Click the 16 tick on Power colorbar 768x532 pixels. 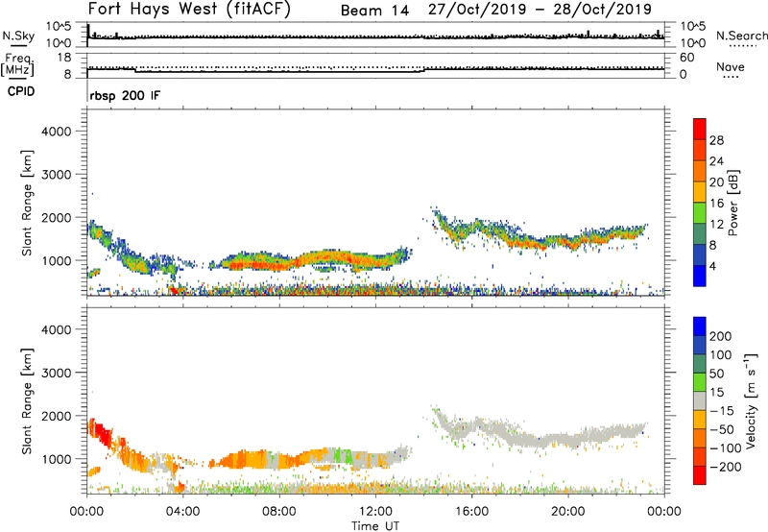tap(716, 204)
